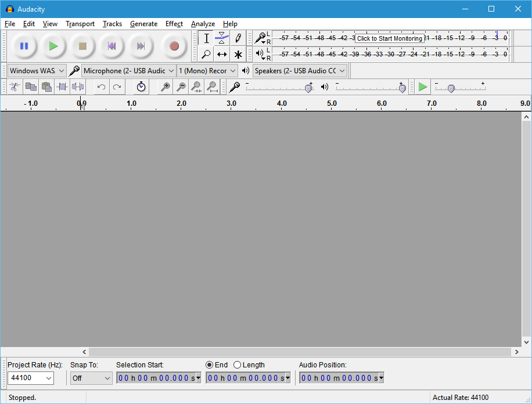Click the Silence Audio icon
This screenshot has height=404, width=532.
[x=78, y=87]
